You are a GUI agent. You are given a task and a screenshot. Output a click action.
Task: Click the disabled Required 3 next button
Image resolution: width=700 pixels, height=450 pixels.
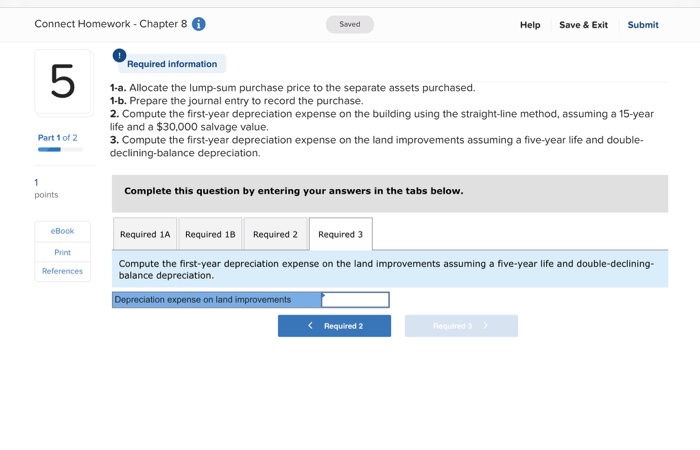tap(461, 326)
